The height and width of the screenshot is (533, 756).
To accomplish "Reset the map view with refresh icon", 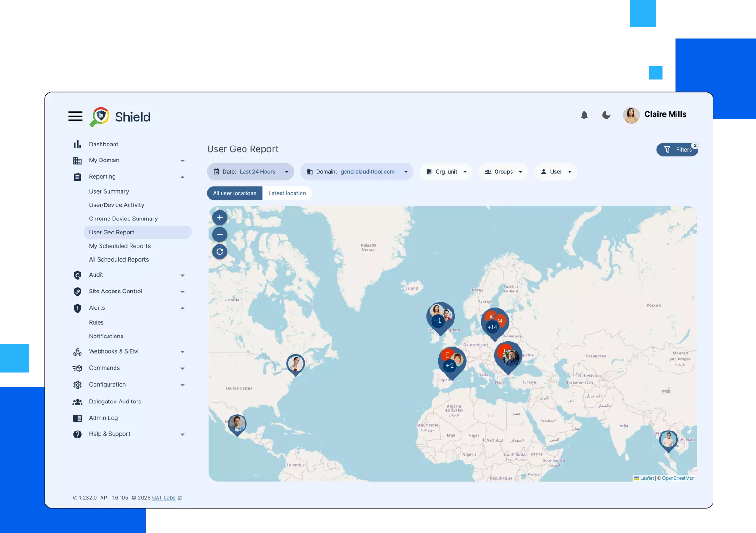I will point(220,252).
